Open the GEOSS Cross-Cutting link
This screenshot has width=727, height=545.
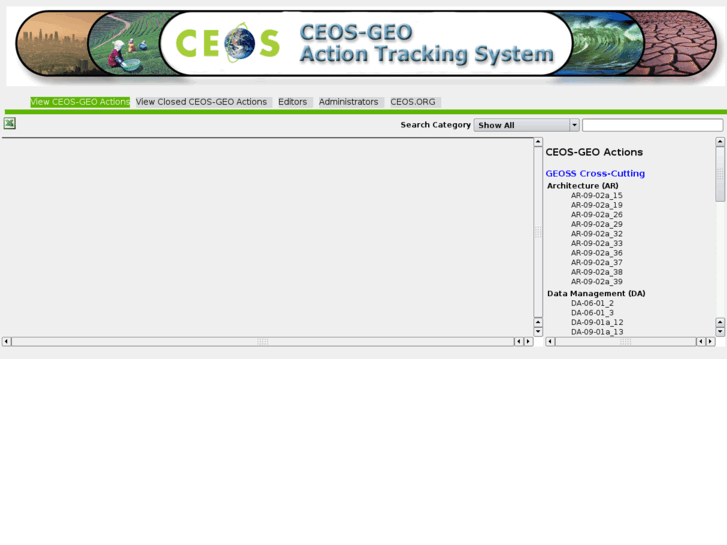595,173
